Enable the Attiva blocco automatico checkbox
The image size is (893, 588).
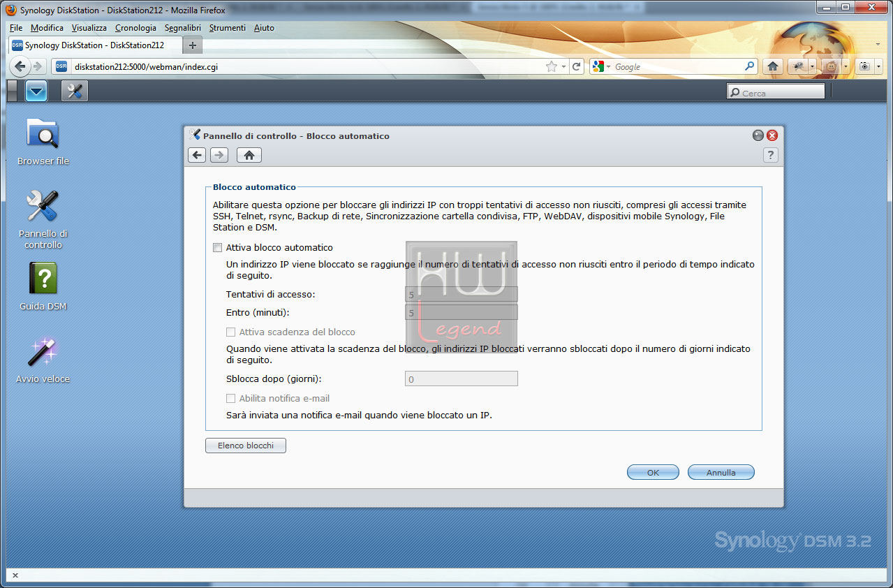pos(218,247)
